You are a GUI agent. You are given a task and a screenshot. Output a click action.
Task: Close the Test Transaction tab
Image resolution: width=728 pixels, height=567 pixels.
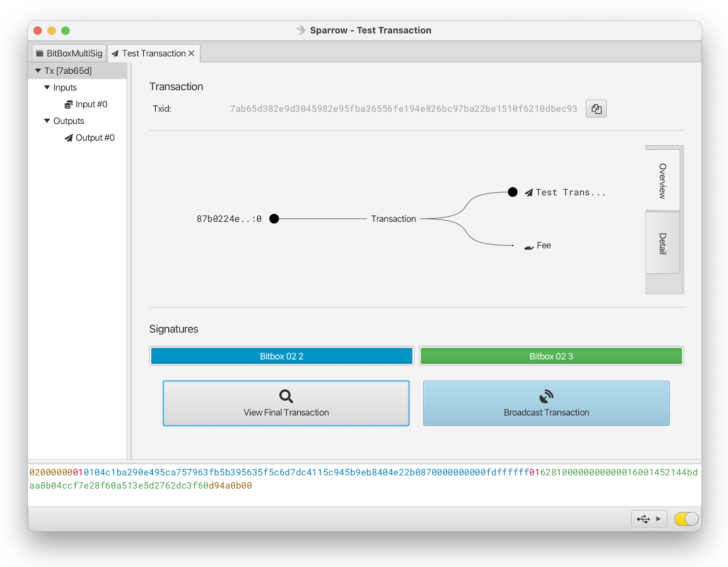pos(192,53)
